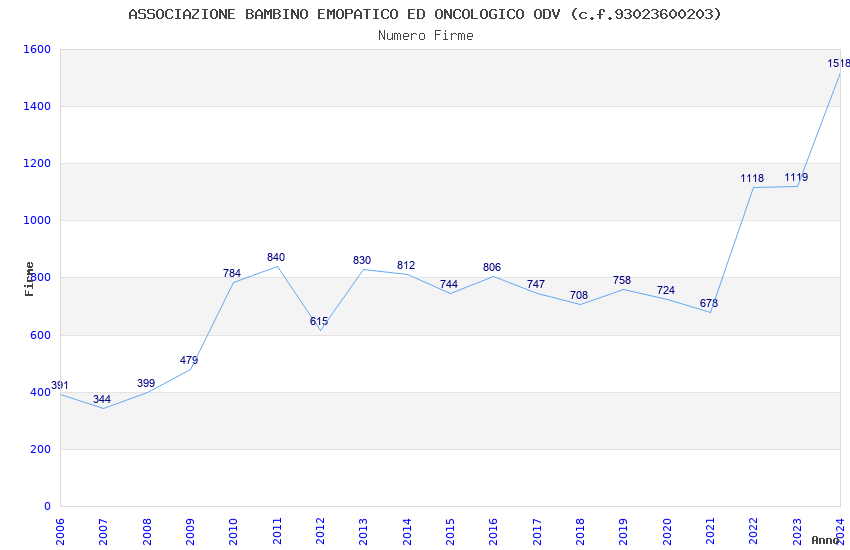Click the data label 758

pos(622,280)
